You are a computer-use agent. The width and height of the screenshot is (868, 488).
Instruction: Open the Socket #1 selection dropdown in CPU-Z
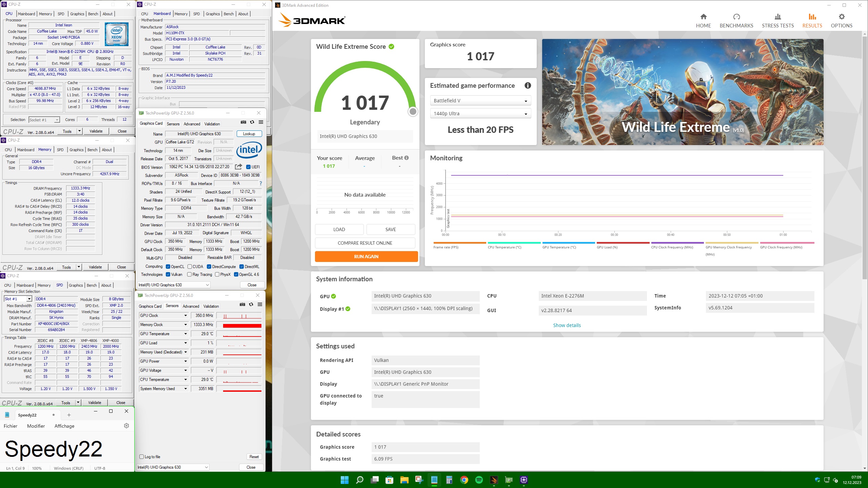point(44,120)
